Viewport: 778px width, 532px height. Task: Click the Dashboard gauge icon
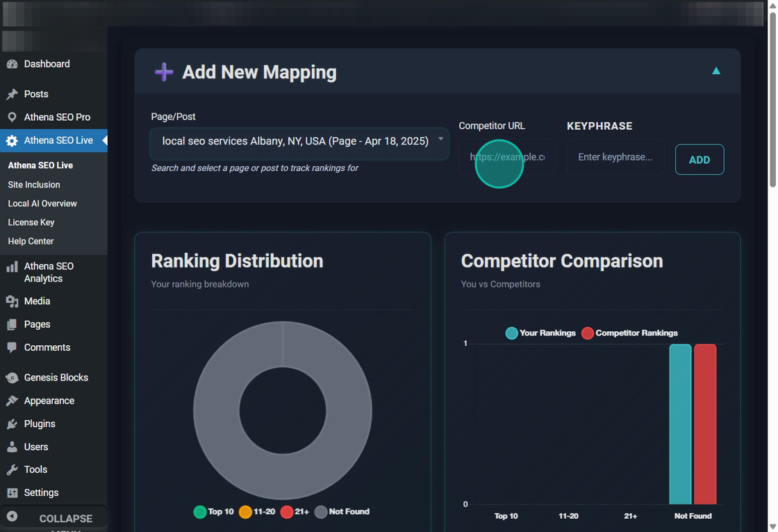coord(12,64)
